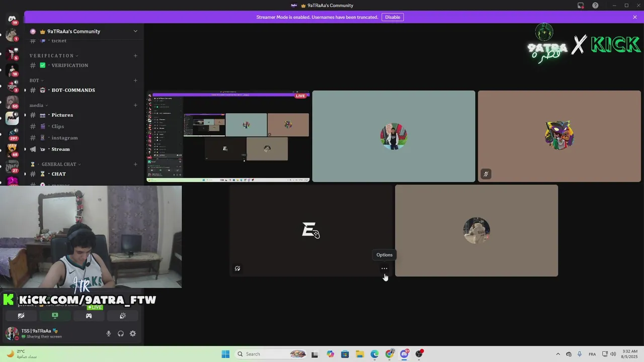The image size is (644, 362).
Task: Open User Settings gear
Action: (x=133, y=333)
